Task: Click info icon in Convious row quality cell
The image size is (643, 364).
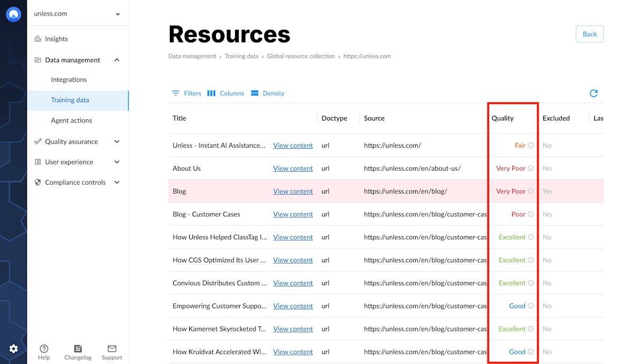Action: pyautogui.click(x=531, y=283)
